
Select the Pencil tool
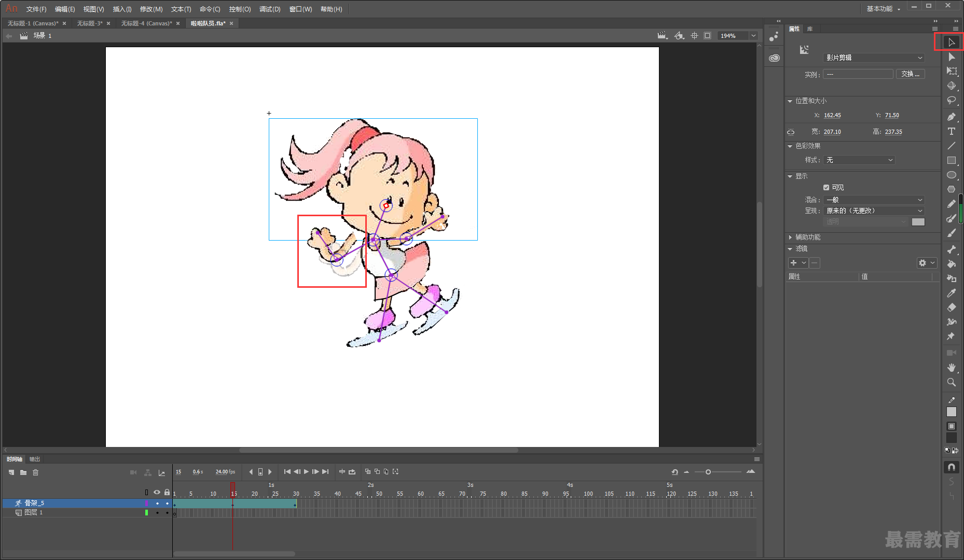tap(951, 204)
